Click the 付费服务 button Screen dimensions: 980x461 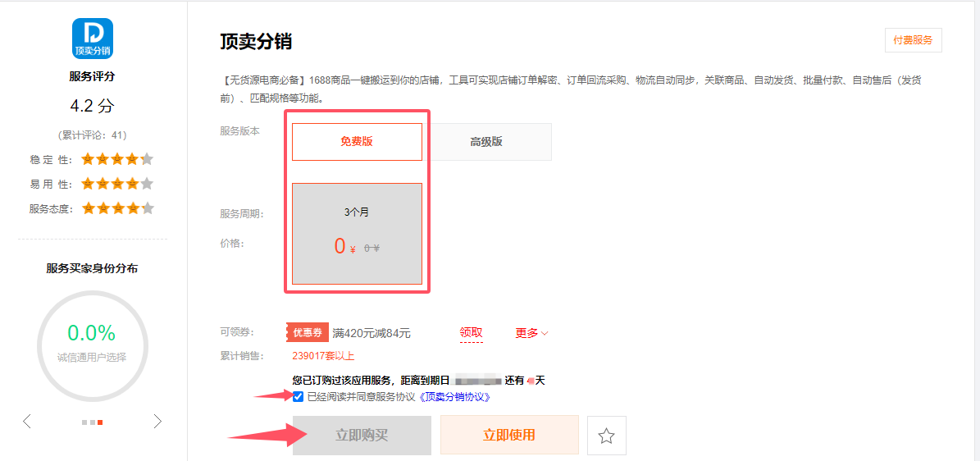[913, 40]
